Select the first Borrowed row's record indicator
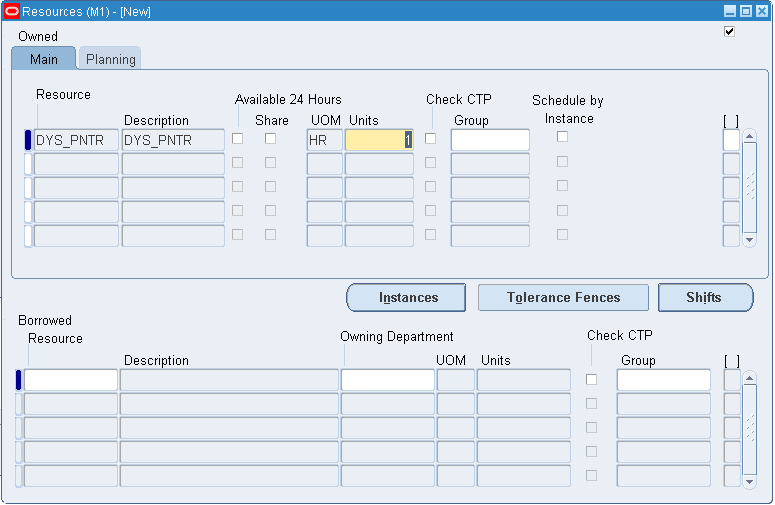775x505 pixels. [x=18, y=380]
